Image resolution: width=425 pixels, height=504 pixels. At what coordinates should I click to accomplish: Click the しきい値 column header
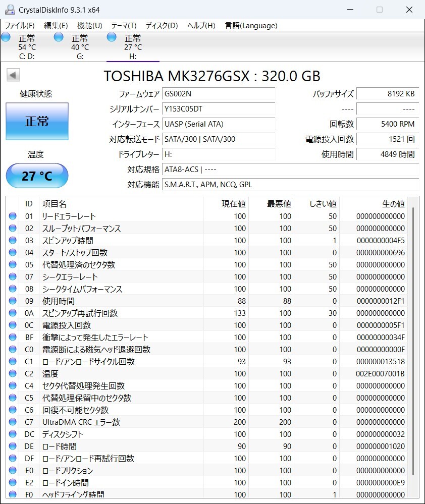(316, 203)
